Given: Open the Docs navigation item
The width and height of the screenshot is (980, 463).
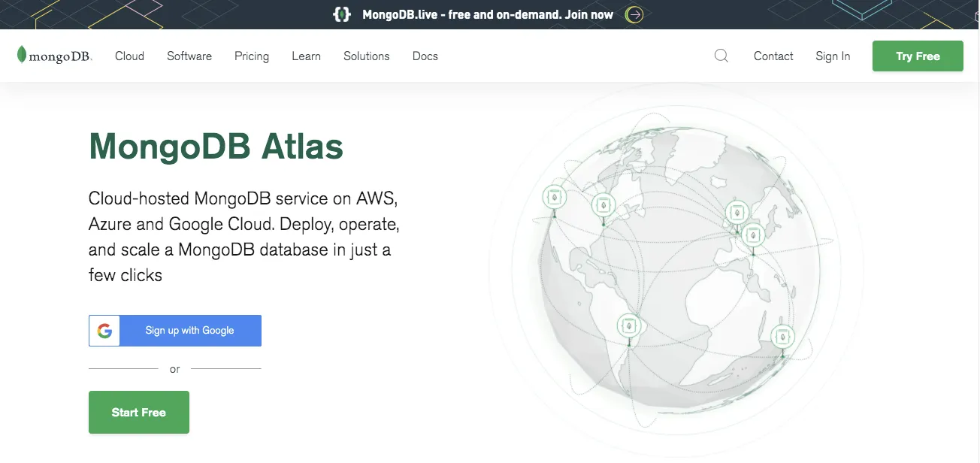Looking at the screenshot, I should [425, 56].
